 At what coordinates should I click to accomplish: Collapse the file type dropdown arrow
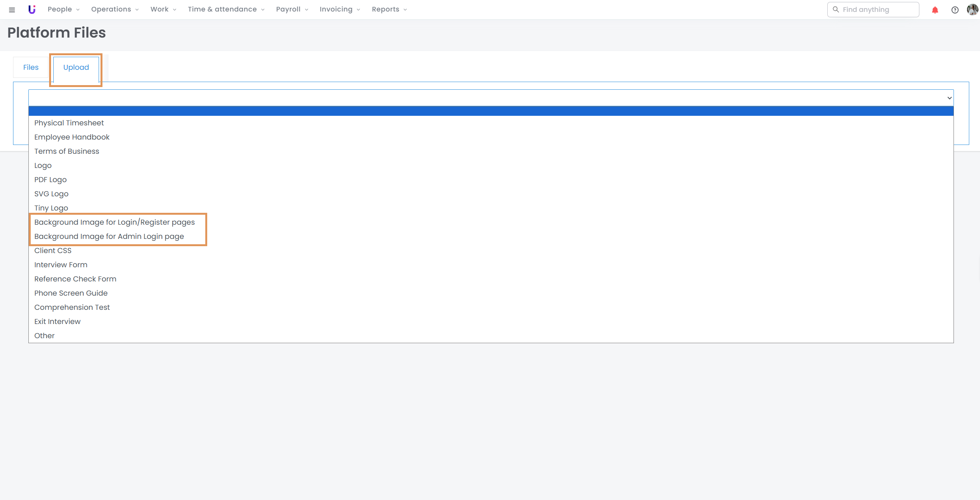tap(949, 98)
